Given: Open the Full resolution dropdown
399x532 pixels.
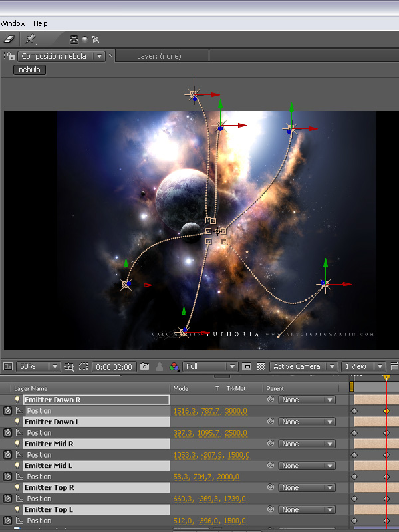Looking at the screenshot, I should coord(209,366).
